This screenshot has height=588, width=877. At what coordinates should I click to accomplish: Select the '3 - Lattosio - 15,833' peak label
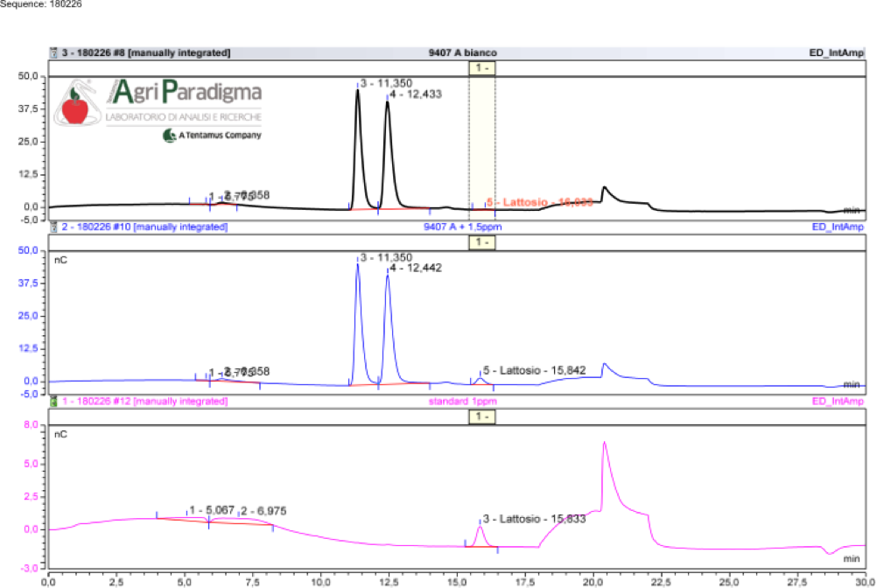tap(535, 519)
